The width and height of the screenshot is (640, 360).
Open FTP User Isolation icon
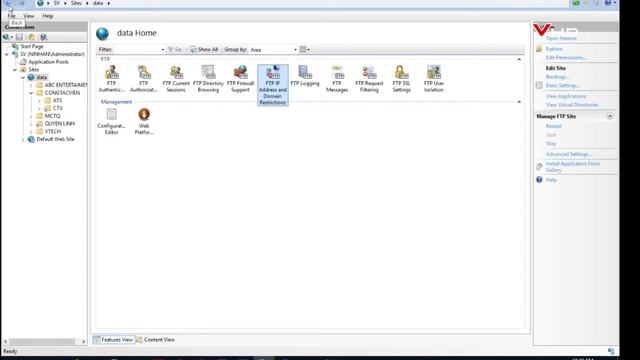click(x=433, y=79)
